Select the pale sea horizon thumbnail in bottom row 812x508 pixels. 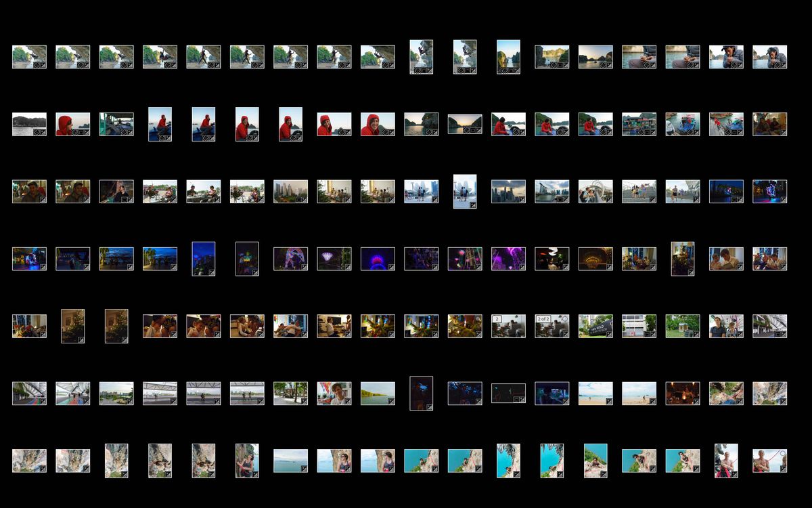point(290,461)
